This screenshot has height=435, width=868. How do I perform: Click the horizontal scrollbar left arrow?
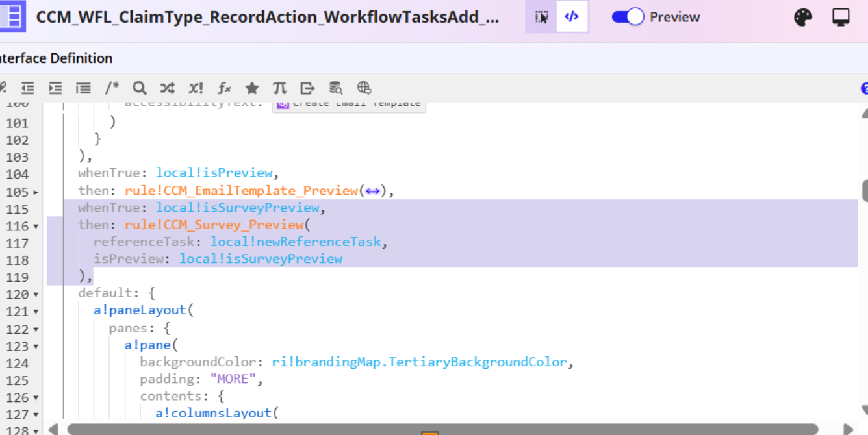pos(54,429)
